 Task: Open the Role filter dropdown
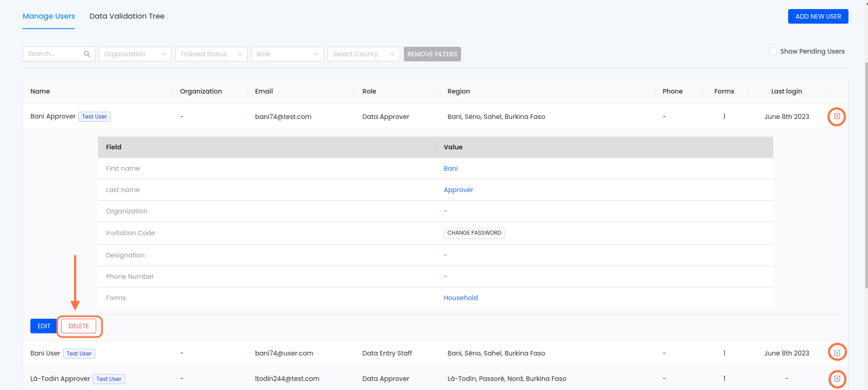pyautogui.click(x=288, y=54)
